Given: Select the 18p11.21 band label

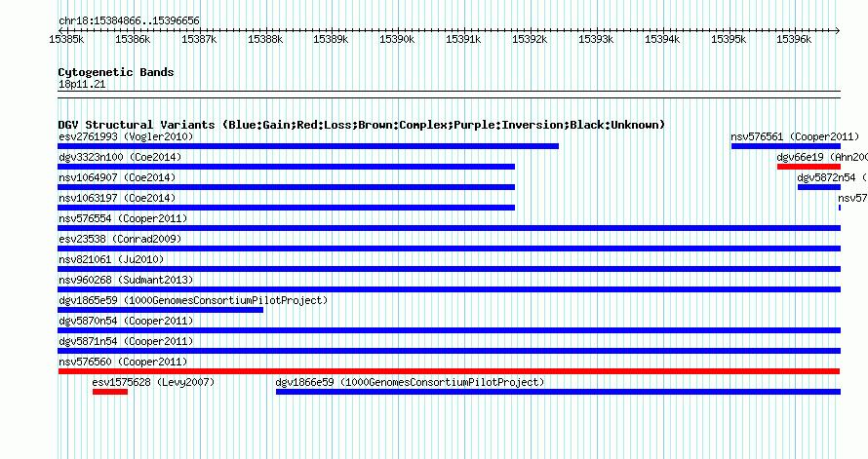Looking at the screenshot, I should pos(82,85).
